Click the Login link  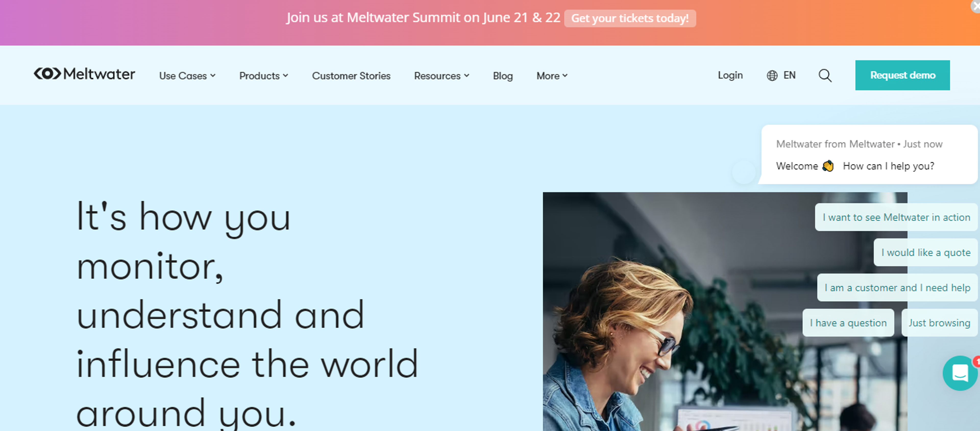(730, 75)
